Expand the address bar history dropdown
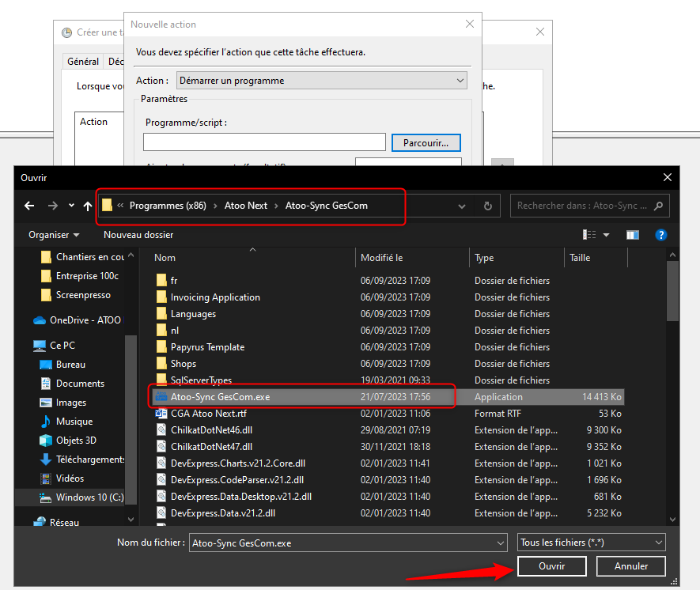This screenshot has width=700, height=590. 462,206
